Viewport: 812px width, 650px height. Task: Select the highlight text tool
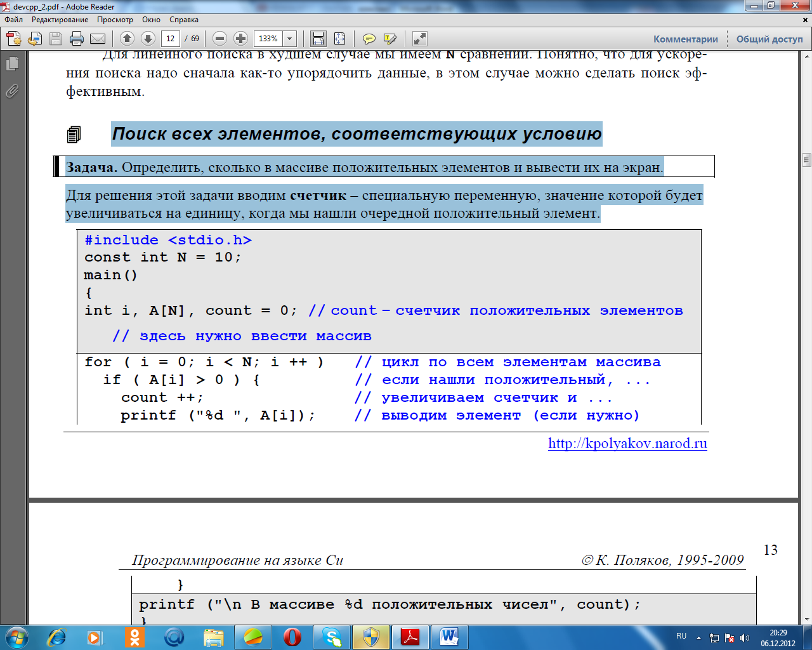click(x=390, y=39)
